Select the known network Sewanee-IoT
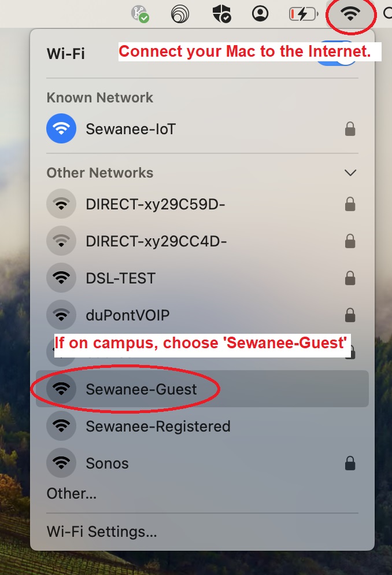The image size is (392, 575). 202,128
